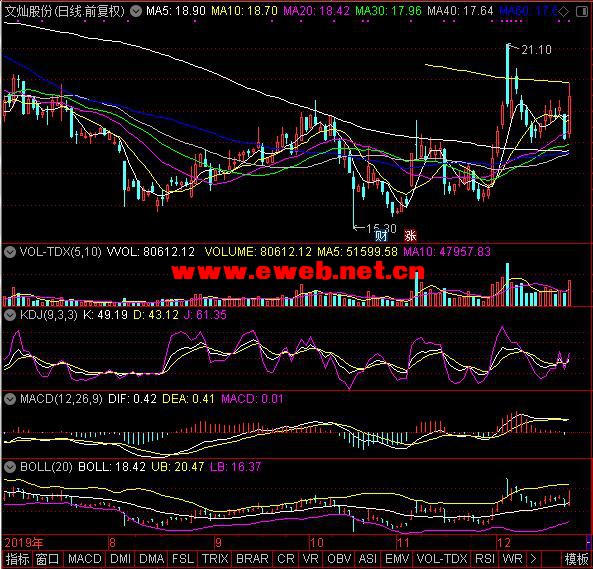This screenshot has height=569, width=593.
Task: Choose the BRAR indicator
Action: (x=252, y=559)
